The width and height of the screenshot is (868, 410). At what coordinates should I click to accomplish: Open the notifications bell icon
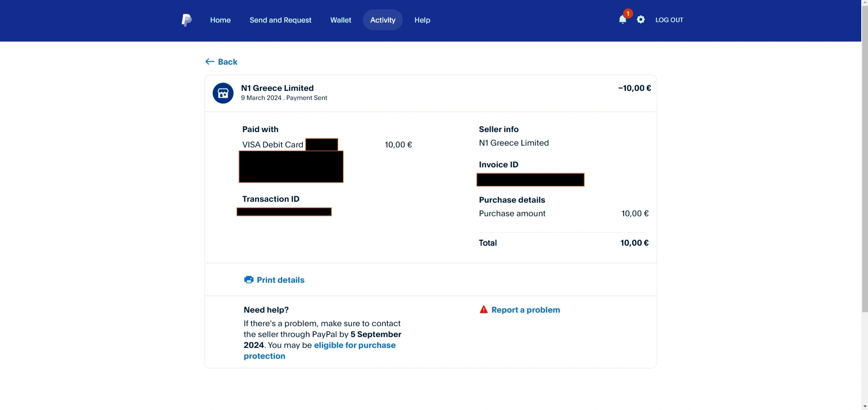tap(623, 19)
